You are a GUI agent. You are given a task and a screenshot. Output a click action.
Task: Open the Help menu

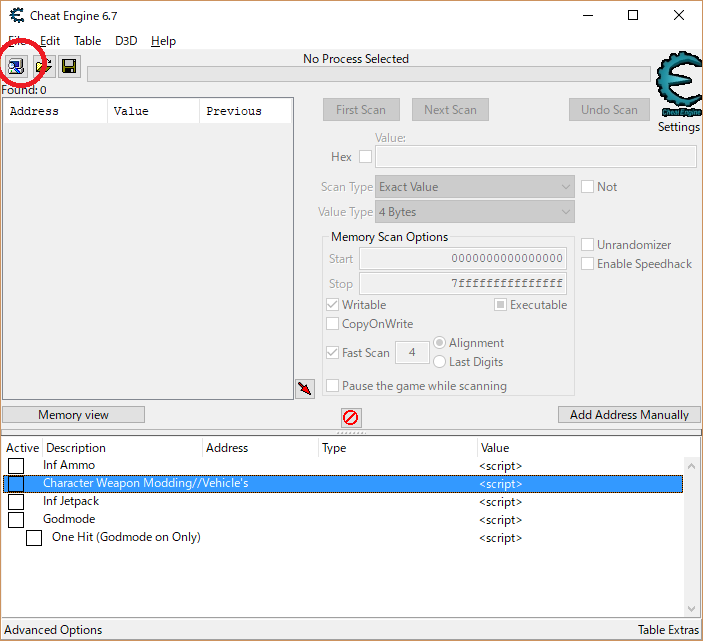(x=163, y=41)
